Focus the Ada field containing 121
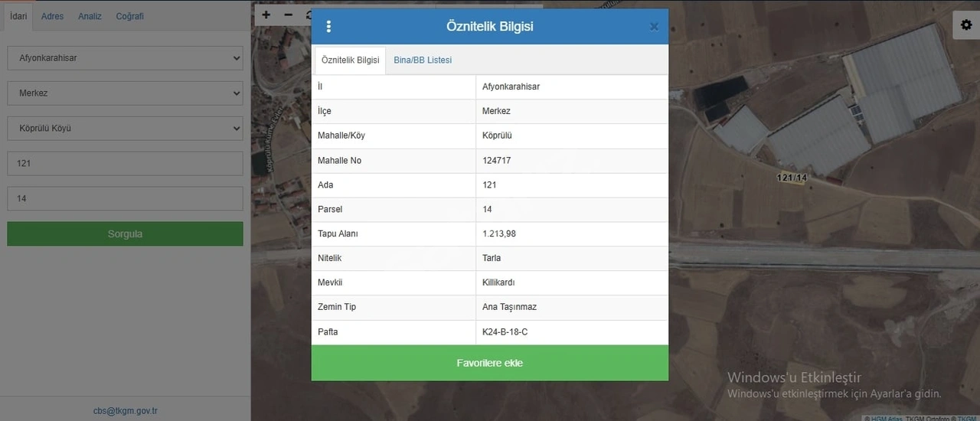Viewport: 980px width, 421px height. coord(125,164)
